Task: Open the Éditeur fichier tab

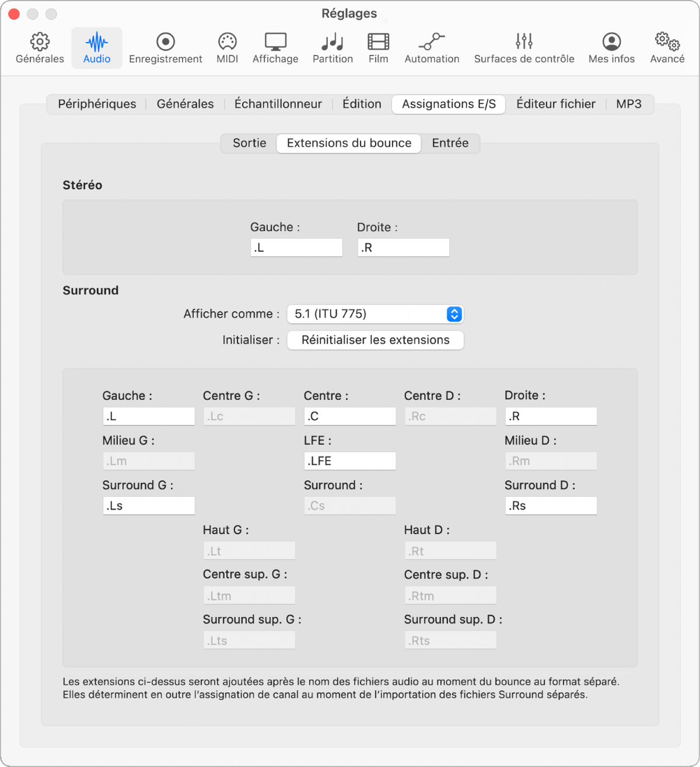Action: [x=556, y=104]
